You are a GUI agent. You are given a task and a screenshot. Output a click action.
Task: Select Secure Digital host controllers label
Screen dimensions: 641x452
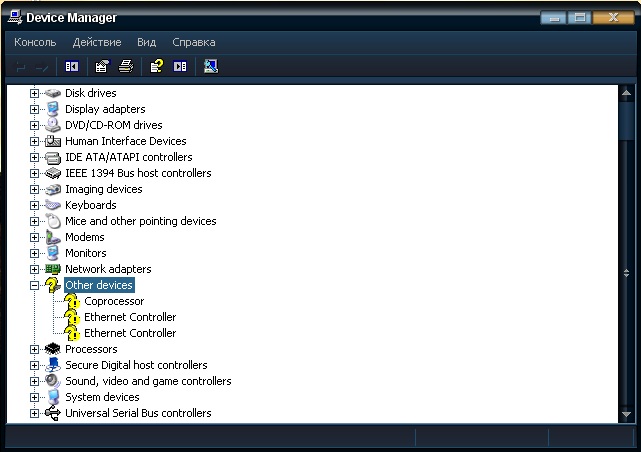136,365
